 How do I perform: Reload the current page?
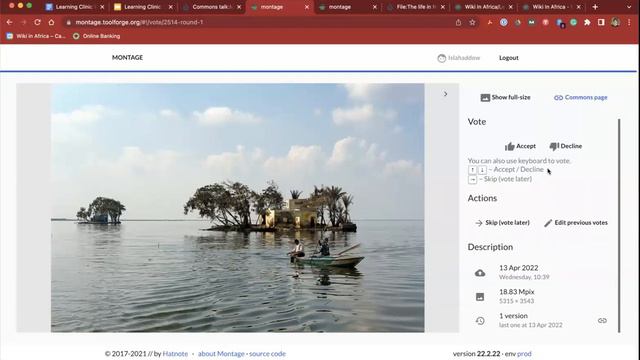(37, 22)
